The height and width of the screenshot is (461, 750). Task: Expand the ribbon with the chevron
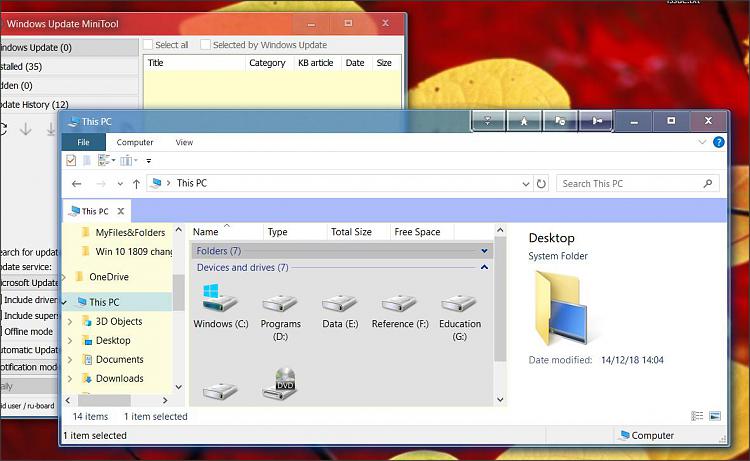[702, 142]
